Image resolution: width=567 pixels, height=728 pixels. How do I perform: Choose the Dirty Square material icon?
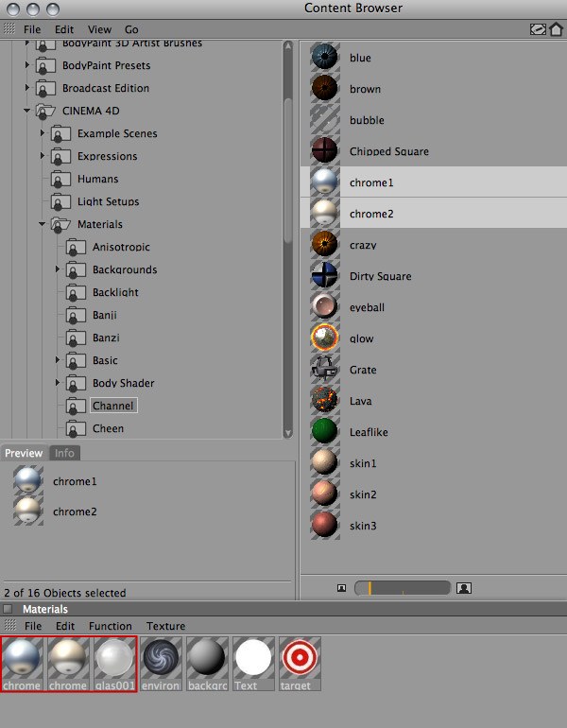[325, 276]
